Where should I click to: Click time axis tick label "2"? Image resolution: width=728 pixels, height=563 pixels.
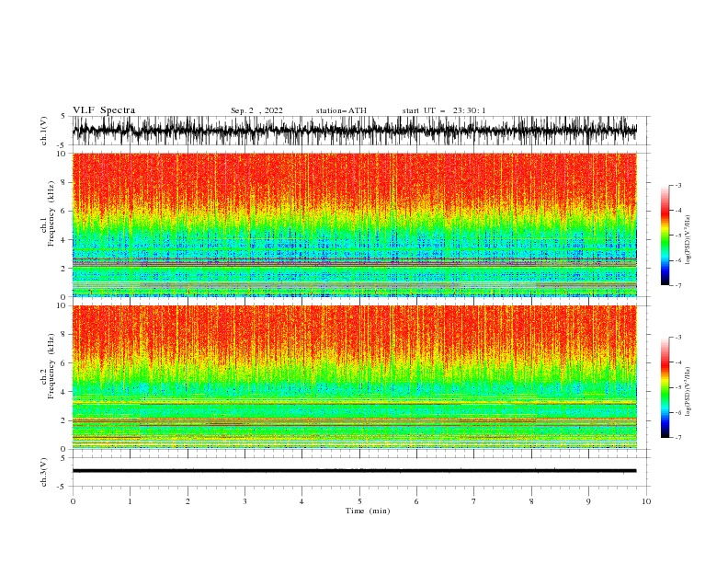pyautogui.click(x=188, y=501)
